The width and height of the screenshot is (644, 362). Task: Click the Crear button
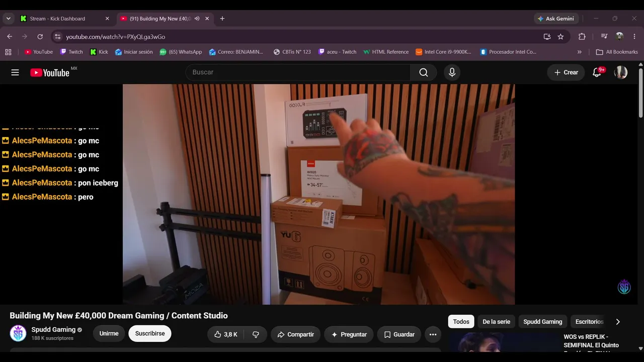[566, 72]
